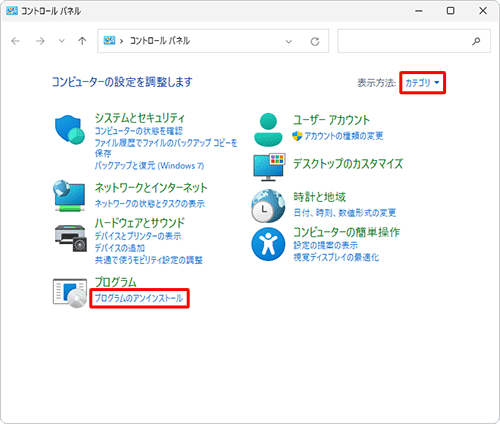Open バックアップと復元 (Windows 7) link

(x=149, y=166)
